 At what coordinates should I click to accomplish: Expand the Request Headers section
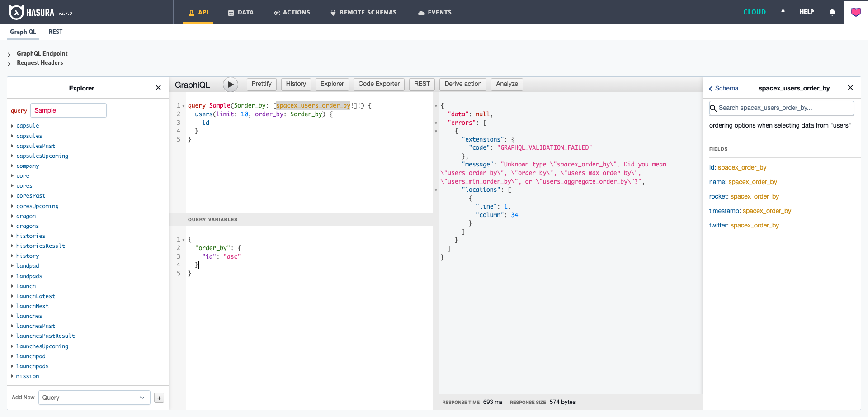point(36,63)
